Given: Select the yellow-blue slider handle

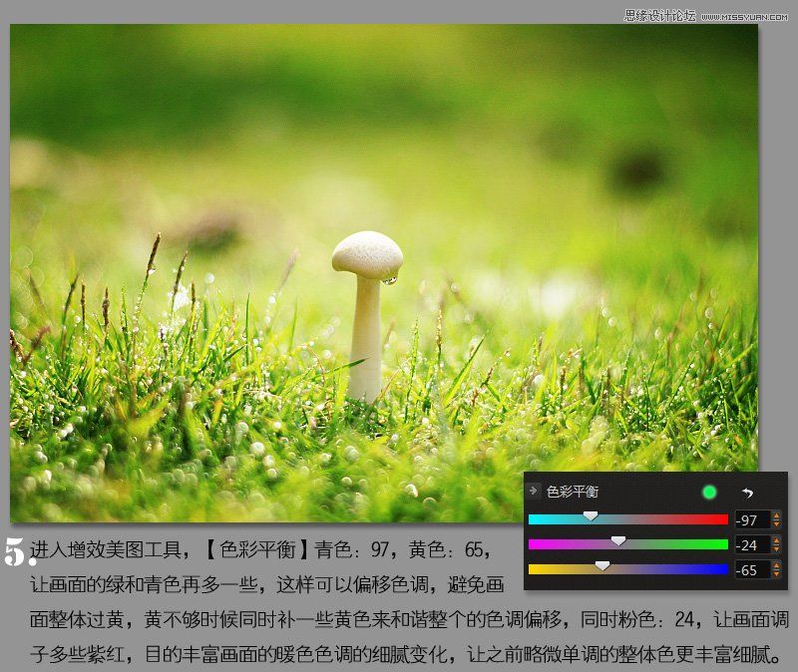Looking at the screenshot, I should [x=602, y=566].
